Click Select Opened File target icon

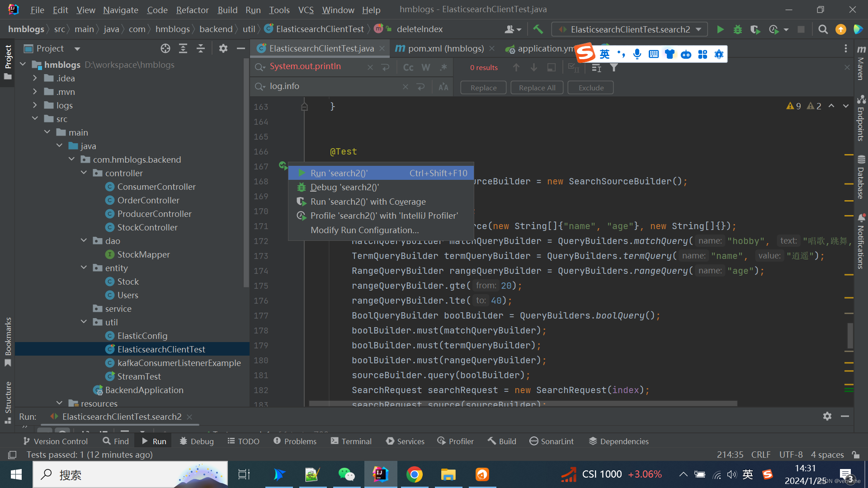tap(165, 48)
